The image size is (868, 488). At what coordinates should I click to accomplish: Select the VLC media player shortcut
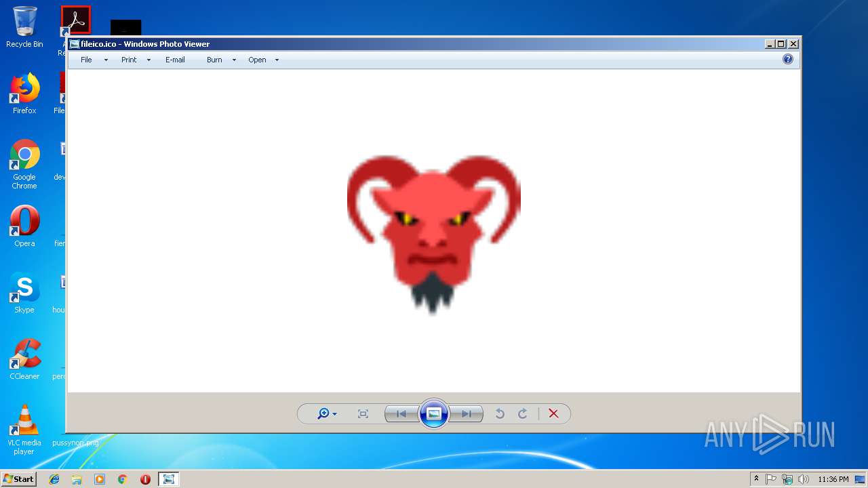tap(24, 430)
